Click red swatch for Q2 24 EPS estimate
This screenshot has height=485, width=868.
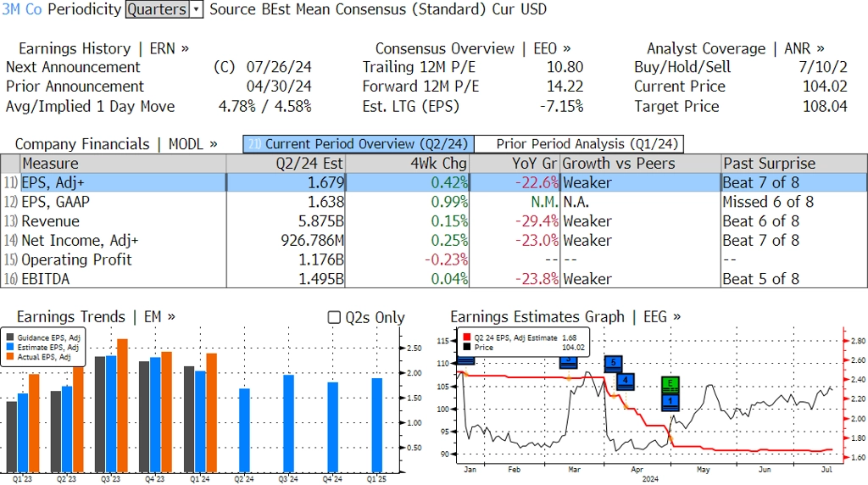pos(467,337)
